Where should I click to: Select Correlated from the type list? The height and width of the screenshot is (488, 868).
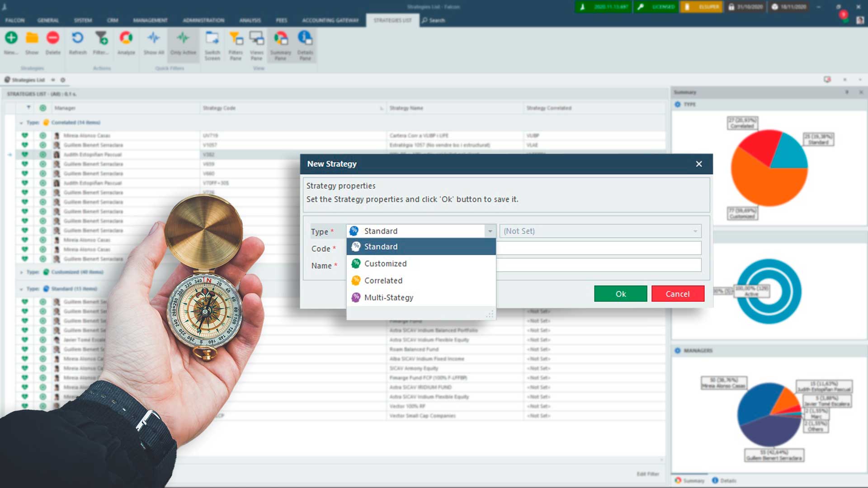point(383,281)
